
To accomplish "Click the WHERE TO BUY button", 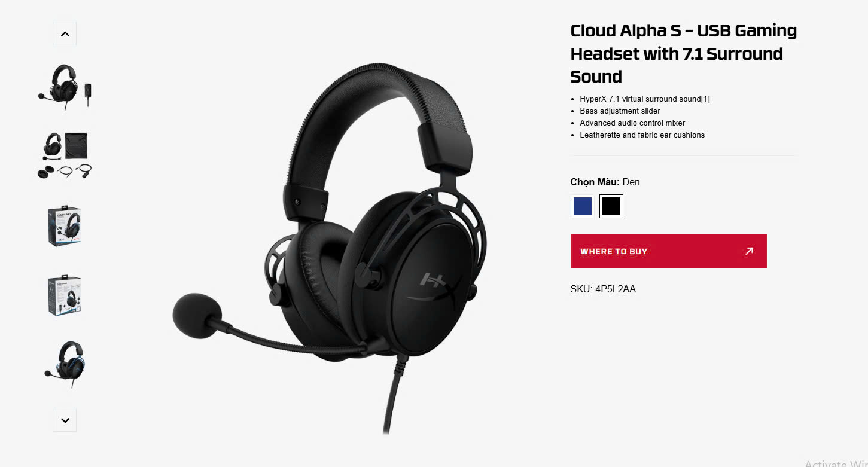I will click(668, 251).
